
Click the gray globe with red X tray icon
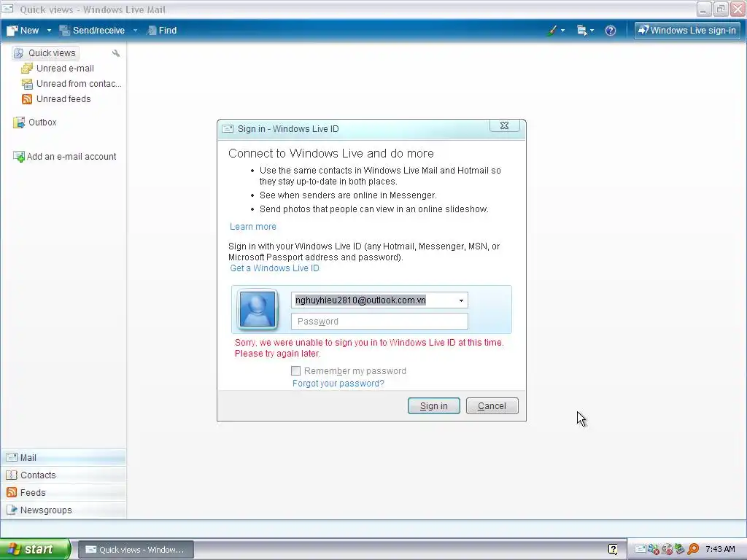pos(667,550)
